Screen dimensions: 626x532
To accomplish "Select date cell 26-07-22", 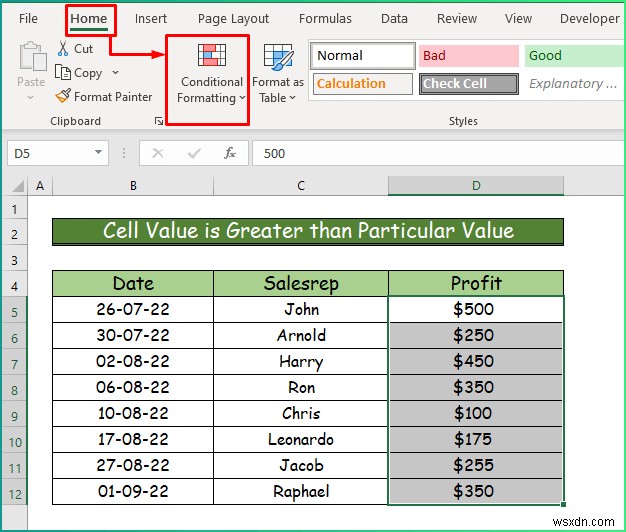I will click(133, 309).
